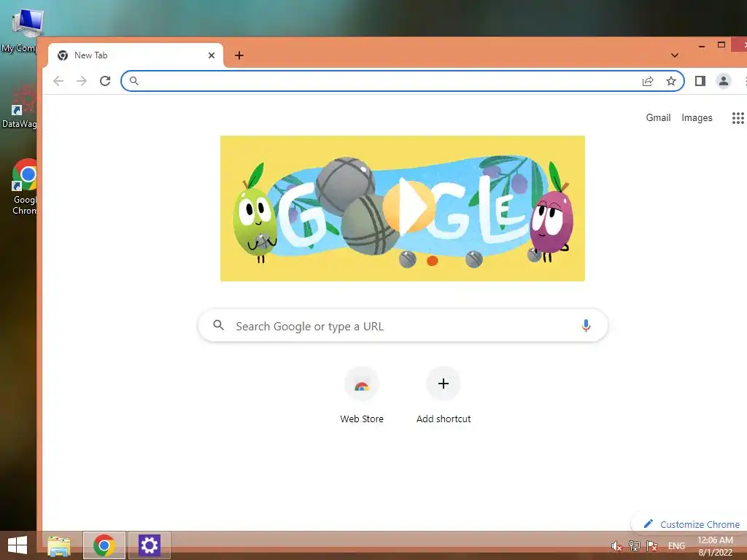747x560 pixels.
Task: Click Add shortcut button
Action: point(443,395)
